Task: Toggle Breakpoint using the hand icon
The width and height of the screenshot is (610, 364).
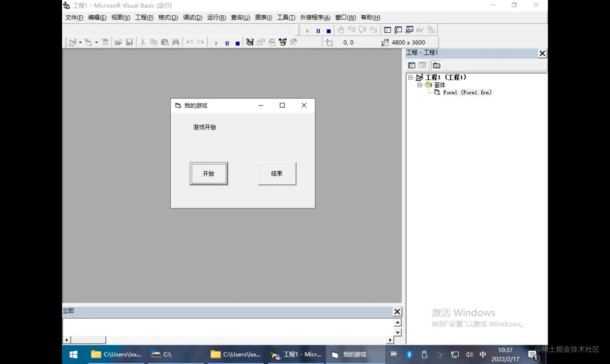Action: 341,30
